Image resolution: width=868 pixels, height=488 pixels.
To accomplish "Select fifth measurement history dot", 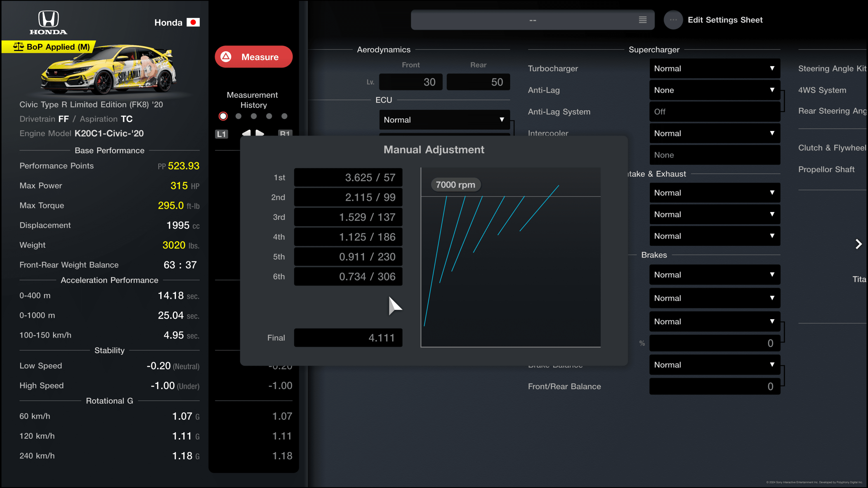I will (284, 116).
